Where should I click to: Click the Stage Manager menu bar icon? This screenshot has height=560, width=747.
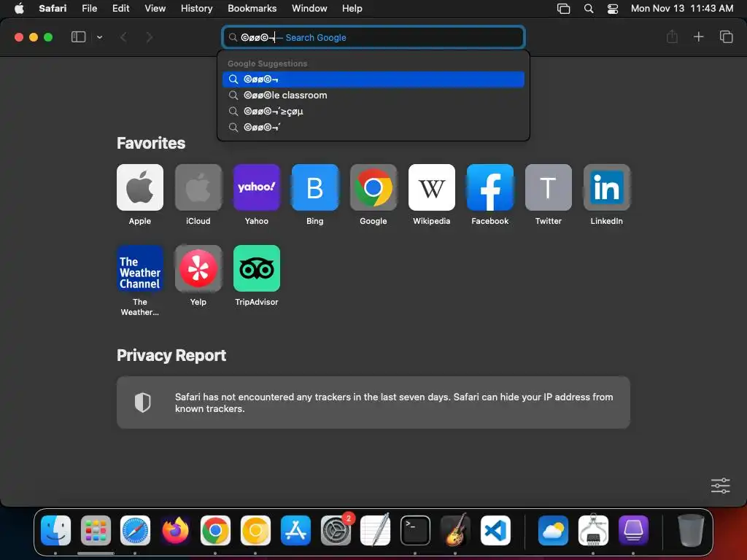click(x=564, y=9)
